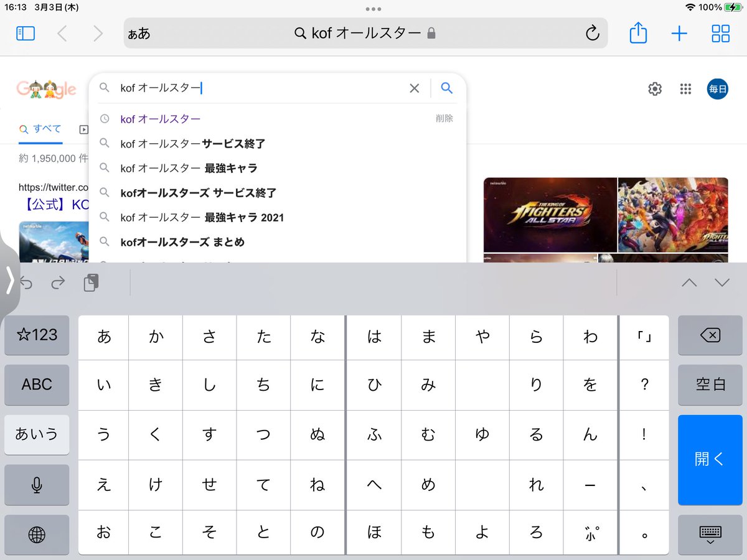The width and height of the screenshot is (747, 560).
Task: Tap the blue 開く key
Action: (710, 459)
